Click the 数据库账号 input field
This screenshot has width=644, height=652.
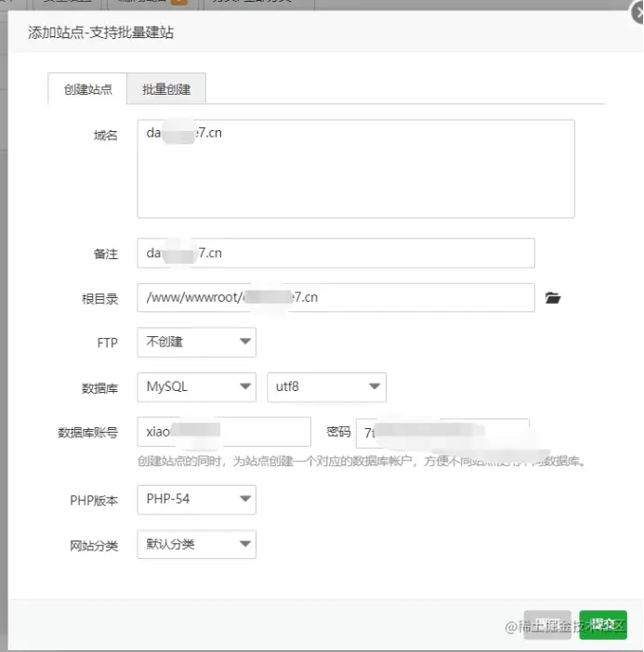coord(224,432)
